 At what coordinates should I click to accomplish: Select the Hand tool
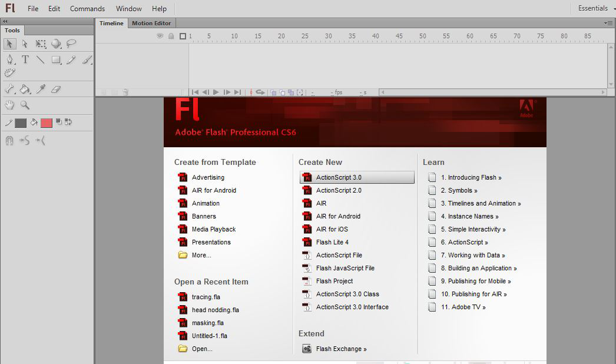click(9, 105)
